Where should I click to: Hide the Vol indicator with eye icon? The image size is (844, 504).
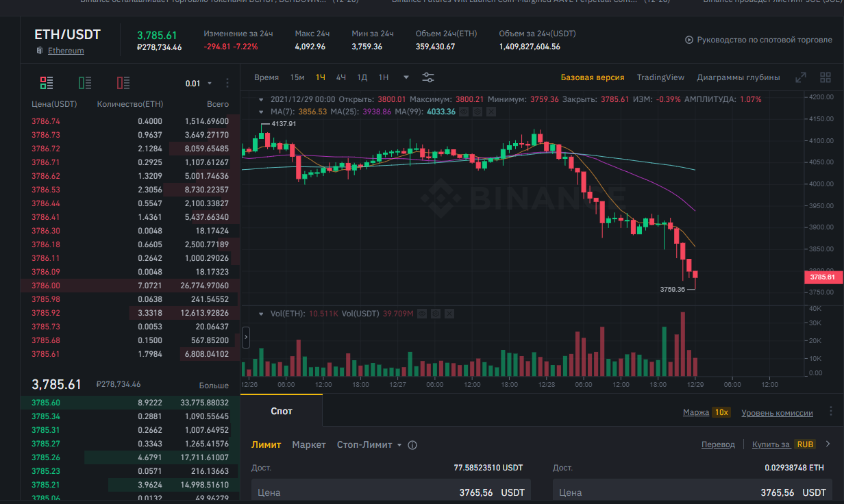pyautogui.click(x=423, y=314)
